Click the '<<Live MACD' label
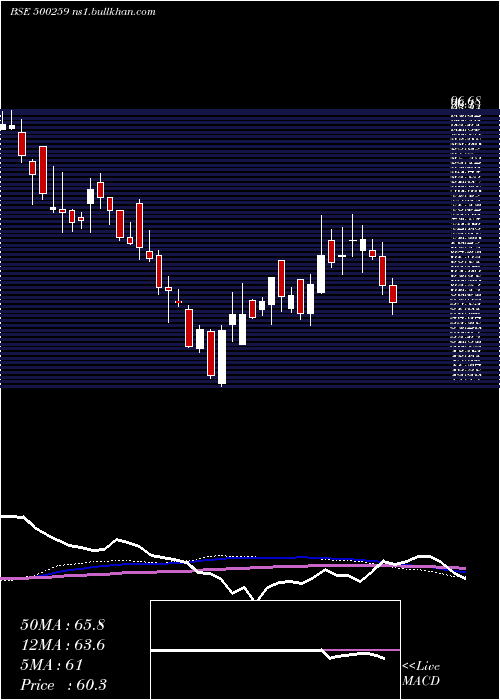500x700 pixels. click(421, 674)
